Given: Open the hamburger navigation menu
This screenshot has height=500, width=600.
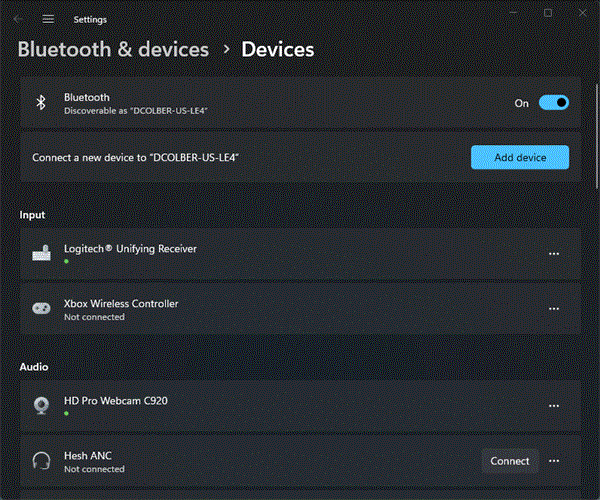Looking at the screenshot, I should click(x=48, y=19).
